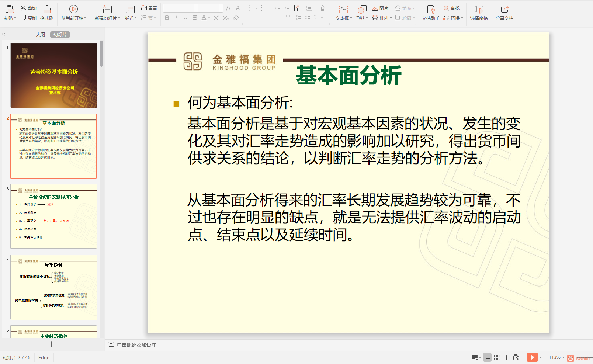Image resolution: width=593 pixels, height=364 pixels.
Task: Toggle underline formatting
Action: (x=185, y=18)
